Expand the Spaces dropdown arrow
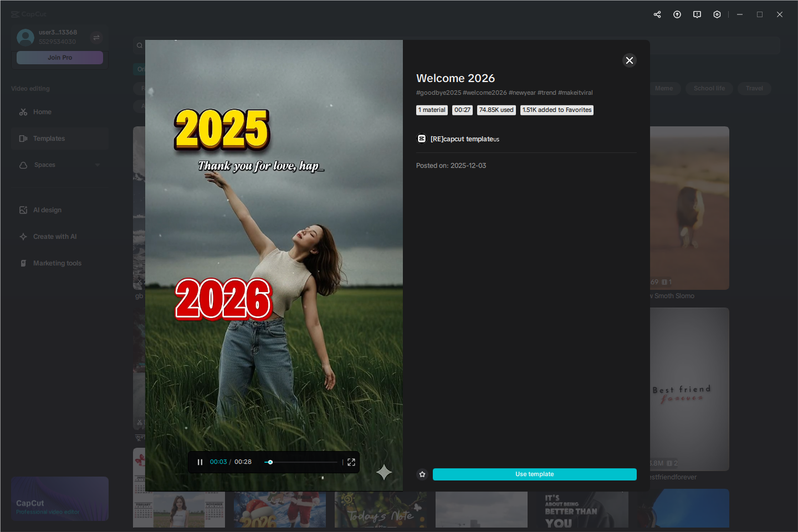Screen dimensions: 798x532 tap(98, 165)
